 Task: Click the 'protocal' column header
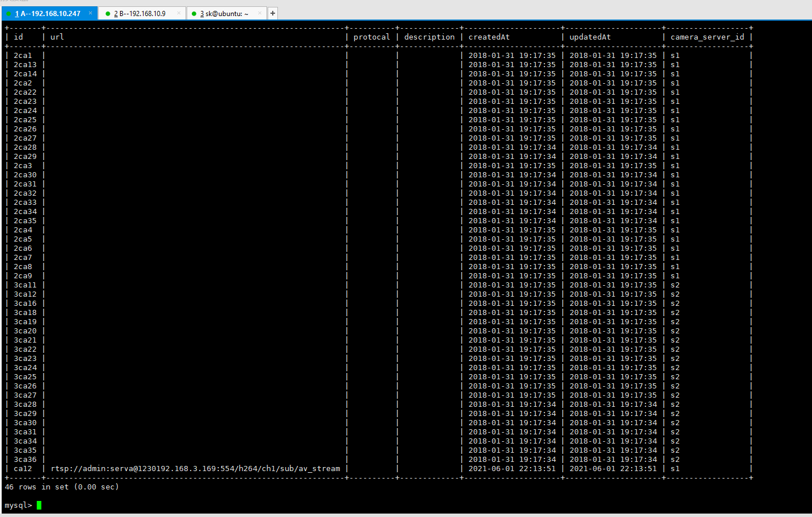point(372,37)
